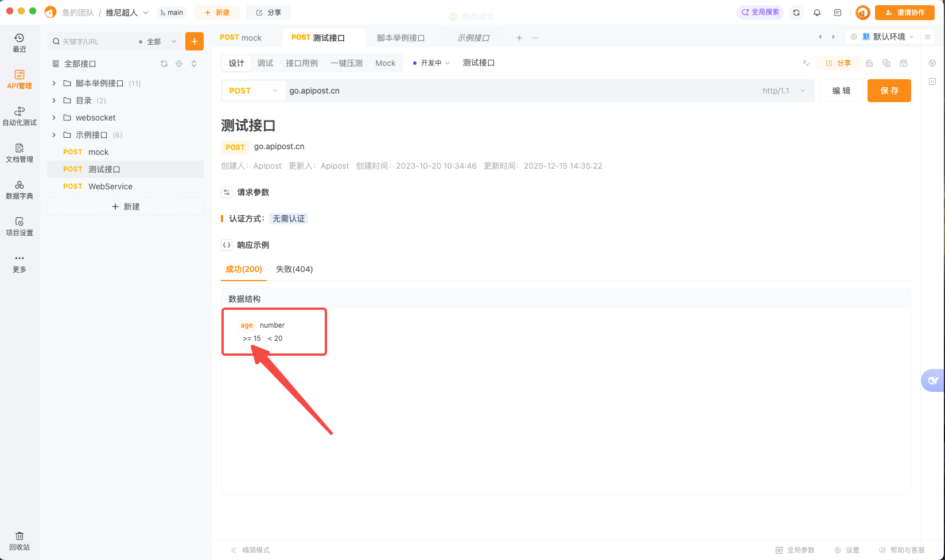Expand the 示例接口 folder
This screenshot has height=560, width=945.
coord(54,135)
